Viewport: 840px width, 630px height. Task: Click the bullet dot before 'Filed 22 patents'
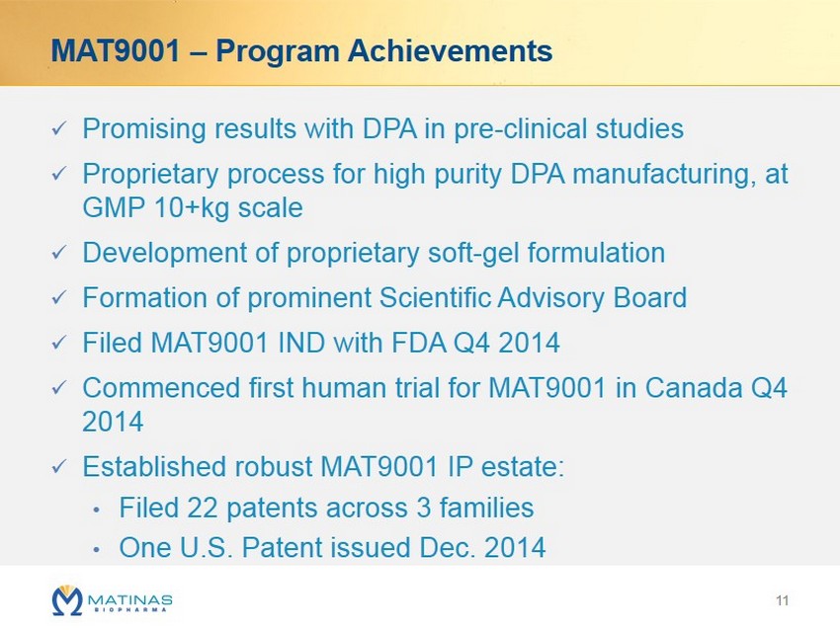pyautogui.click(x=96, y=510)
